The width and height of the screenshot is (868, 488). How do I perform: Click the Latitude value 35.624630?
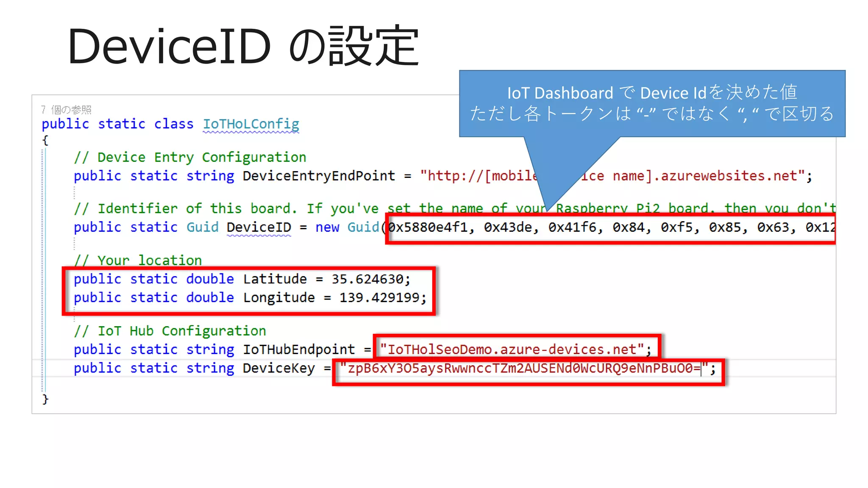[x=367, y=279]
